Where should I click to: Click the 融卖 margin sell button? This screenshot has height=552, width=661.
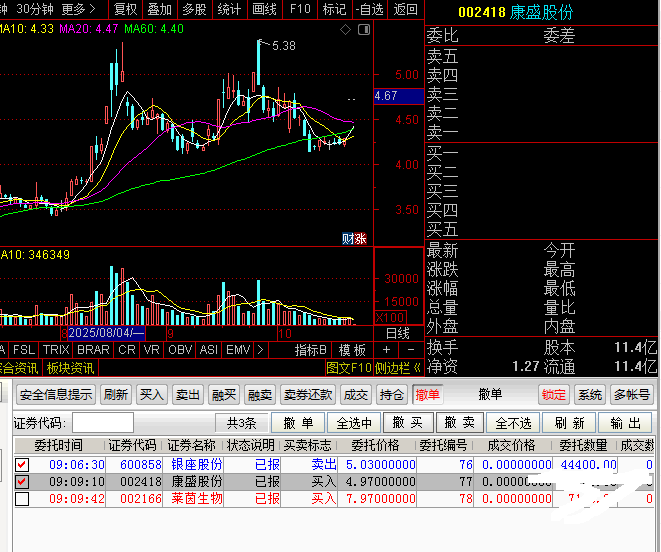259,395
